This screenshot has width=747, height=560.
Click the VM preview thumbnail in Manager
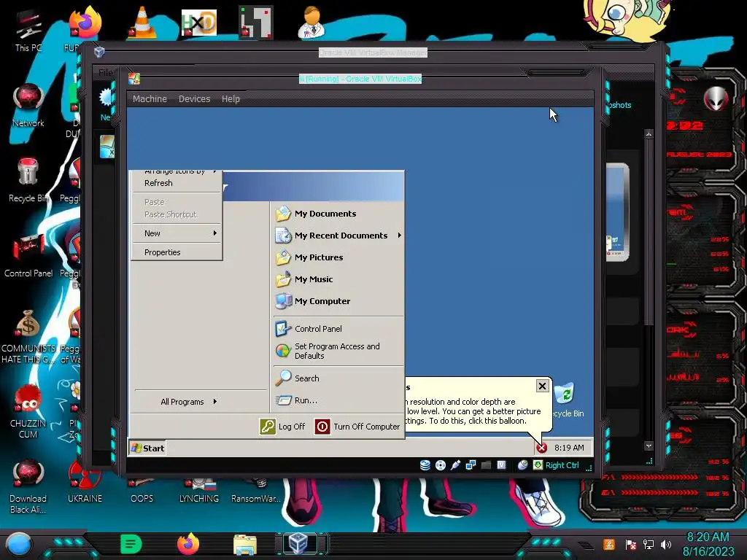tap(617, 212)
